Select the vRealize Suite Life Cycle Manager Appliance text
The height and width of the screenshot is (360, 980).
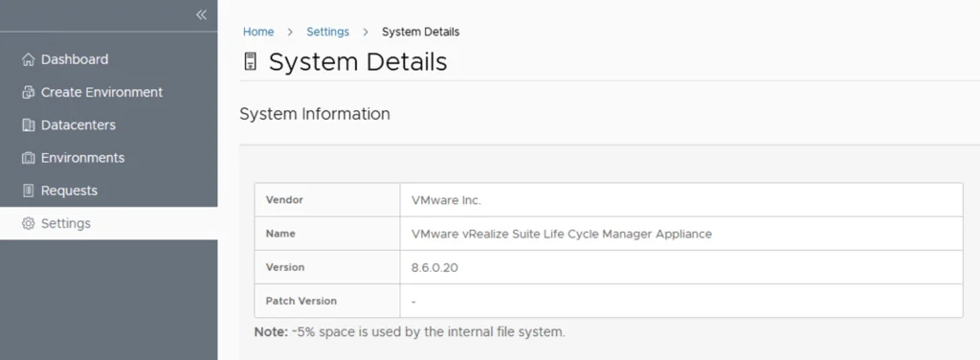561,234
